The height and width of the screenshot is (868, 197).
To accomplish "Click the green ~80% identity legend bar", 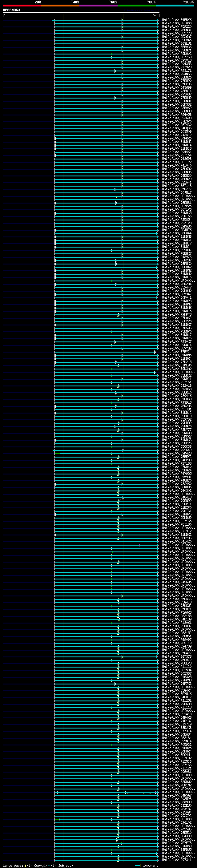I will 137,6.
